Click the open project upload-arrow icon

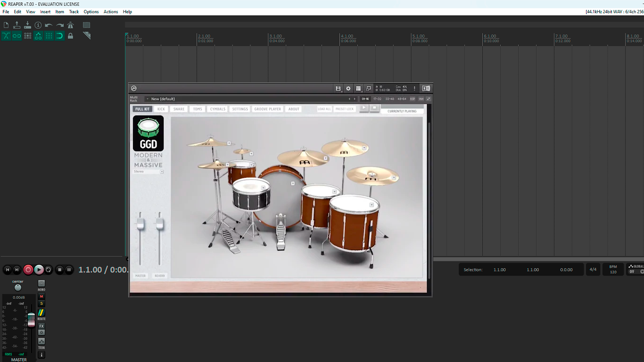17,25
